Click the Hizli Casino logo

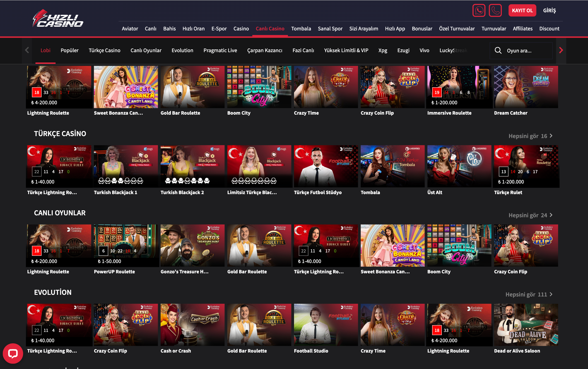pos(58,18)
